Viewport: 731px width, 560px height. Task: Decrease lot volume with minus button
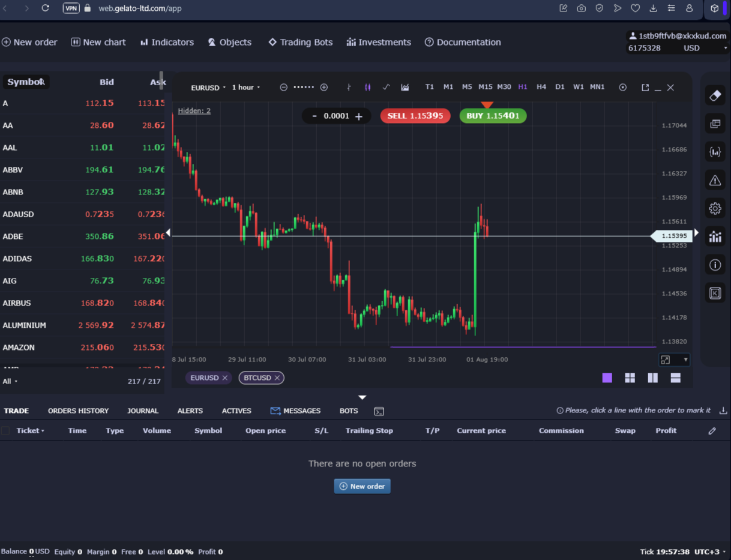(314, 116)
